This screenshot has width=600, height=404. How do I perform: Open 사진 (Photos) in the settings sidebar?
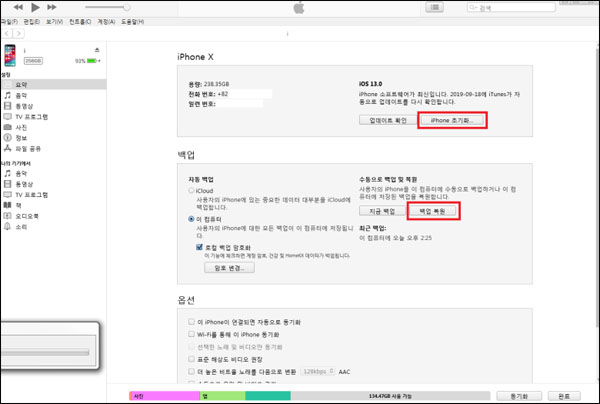pos(21,129)
